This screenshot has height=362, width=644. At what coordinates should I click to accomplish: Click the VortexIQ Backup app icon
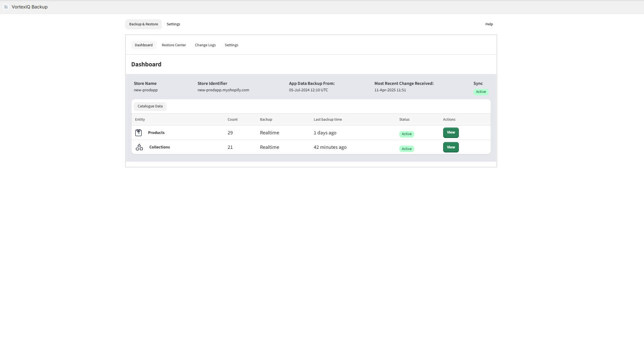tap(6, 7)
